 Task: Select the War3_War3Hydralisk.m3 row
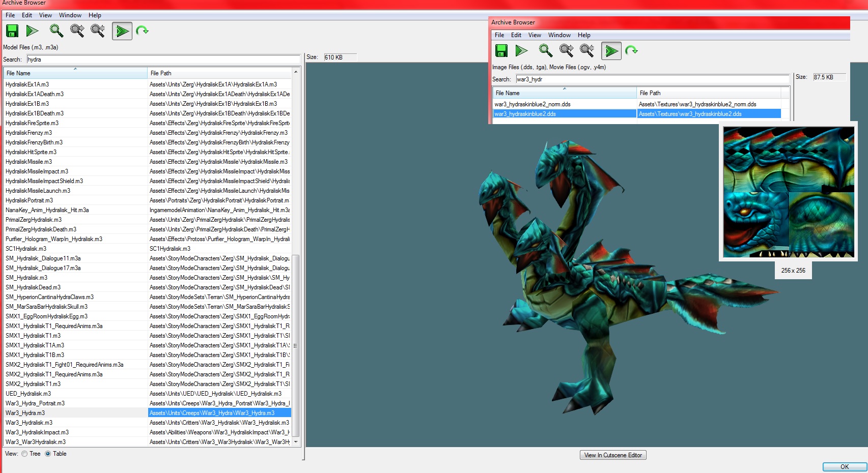(148, 442)
